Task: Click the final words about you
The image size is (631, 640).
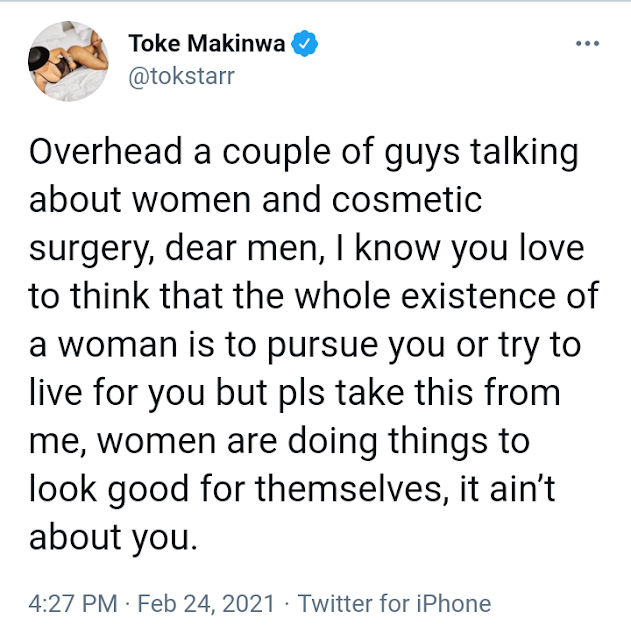Action: pos(113,540)
